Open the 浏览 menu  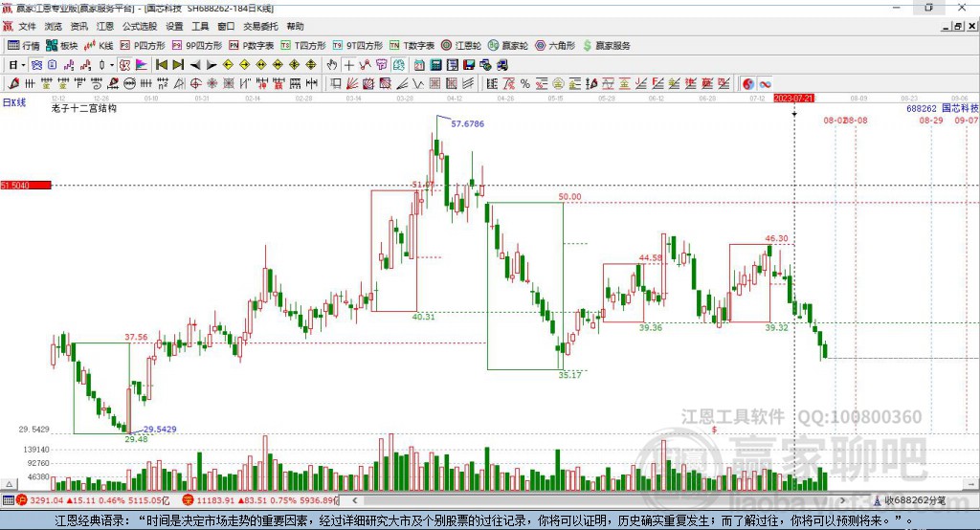(54, 26)
